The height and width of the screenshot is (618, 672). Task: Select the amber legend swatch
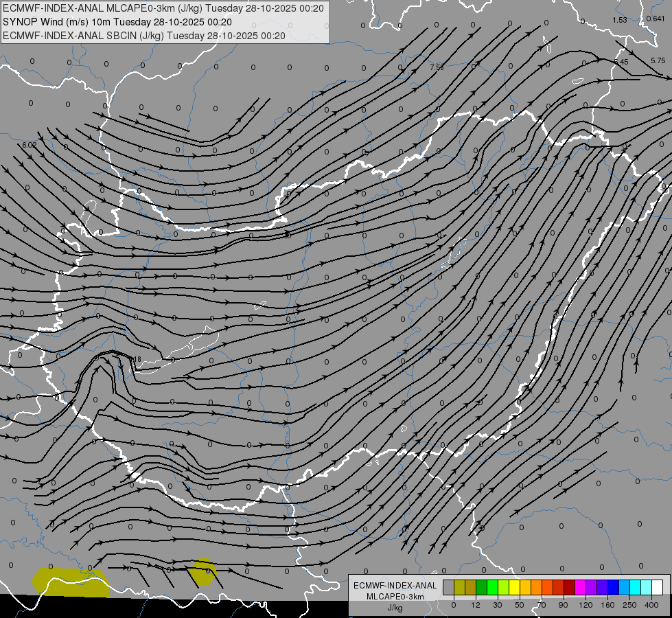[x=526, y=587]
